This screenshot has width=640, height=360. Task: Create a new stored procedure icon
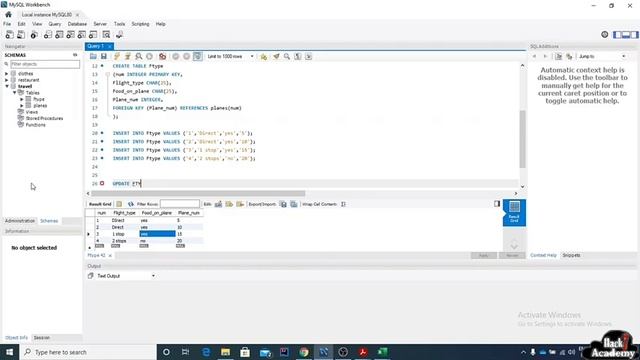(82, 35)
